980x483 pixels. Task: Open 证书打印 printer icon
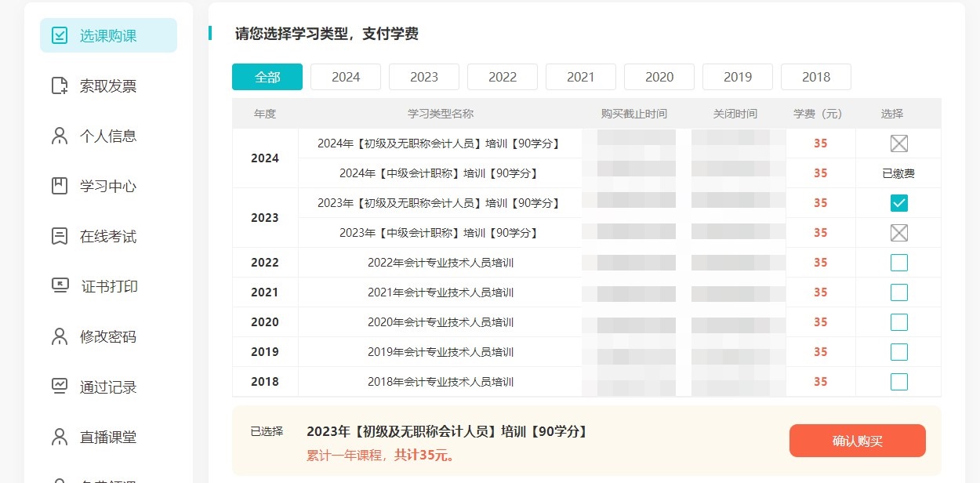(x=60, y=286)
